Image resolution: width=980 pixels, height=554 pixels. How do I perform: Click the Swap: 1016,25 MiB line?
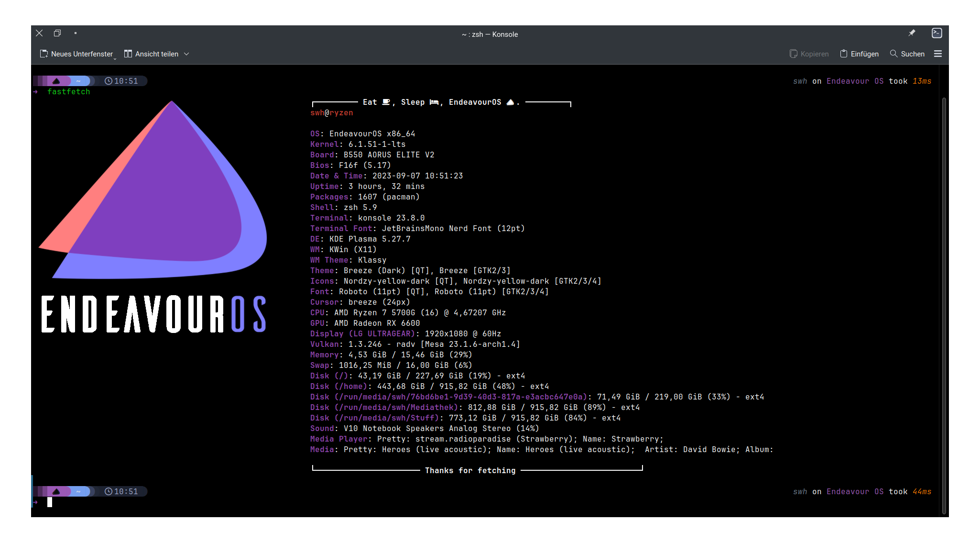[x=392, y=366]
